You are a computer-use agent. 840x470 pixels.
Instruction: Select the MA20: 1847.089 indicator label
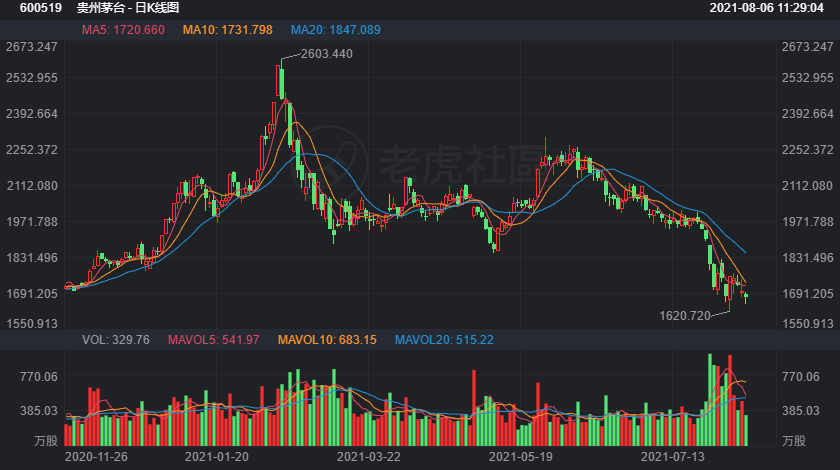coord(335,30)
